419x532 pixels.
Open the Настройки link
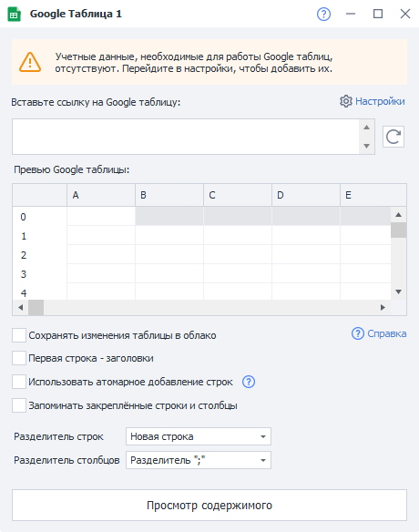tap(380, 101)
